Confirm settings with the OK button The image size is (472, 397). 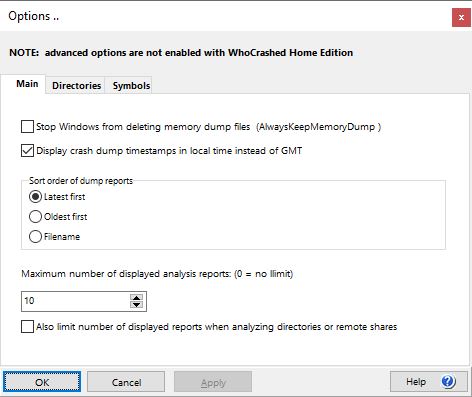pyautogui.click(x=42, y=382)
